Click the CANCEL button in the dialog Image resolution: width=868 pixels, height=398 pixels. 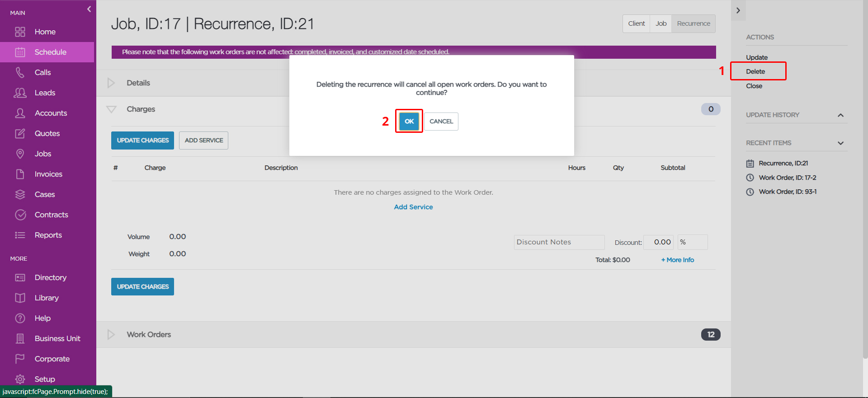pyautogui.click(x=441, y=121)
